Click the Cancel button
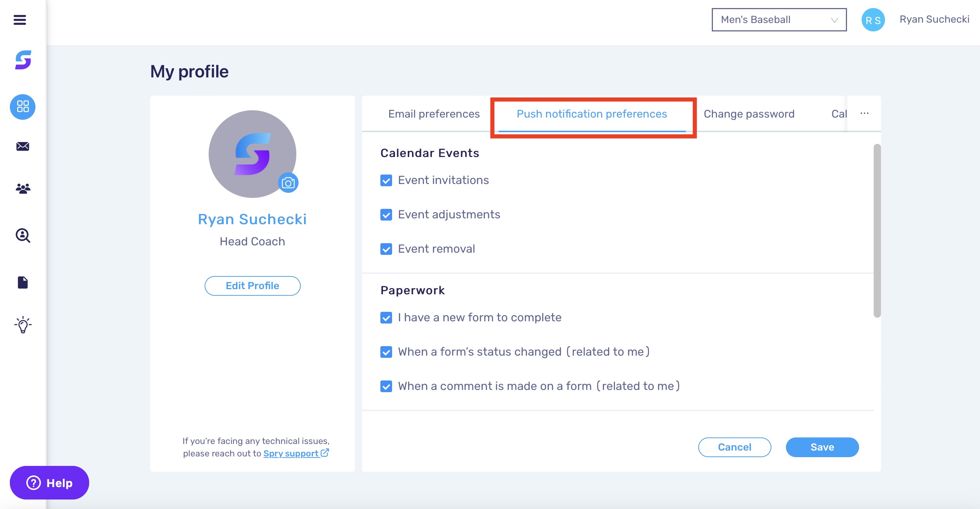Image resolution: width=980 pixels, height=509 pixels. [734, 447]
